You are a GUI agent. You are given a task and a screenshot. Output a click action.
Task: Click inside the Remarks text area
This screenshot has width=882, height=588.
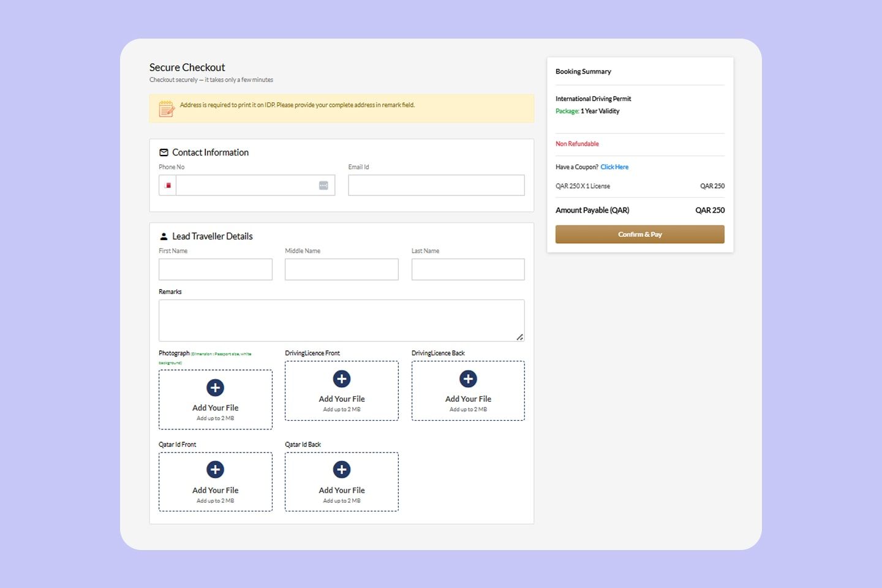point(341,320)
